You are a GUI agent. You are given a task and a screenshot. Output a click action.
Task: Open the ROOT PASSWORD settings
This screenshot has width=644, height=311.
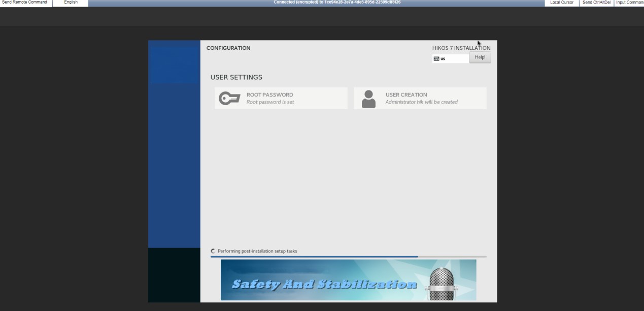pos(281,98)
